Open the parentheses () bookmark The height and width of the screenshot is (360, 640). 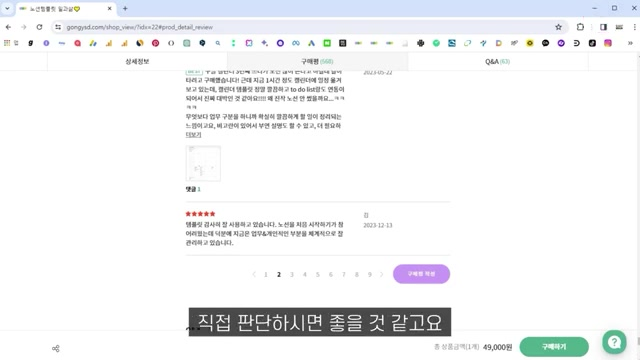tap(171, 43)
